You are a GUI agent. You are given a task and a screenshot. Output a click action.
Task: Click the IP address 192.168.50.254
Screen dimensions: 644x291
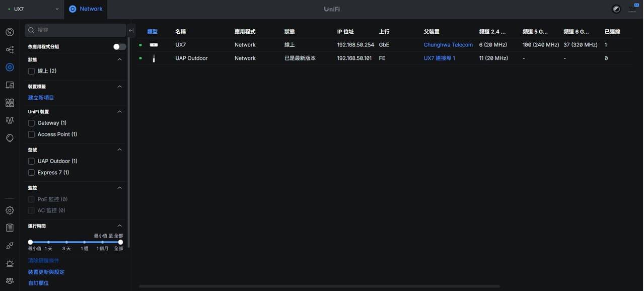pyautogui.click(x=355, y=45)
